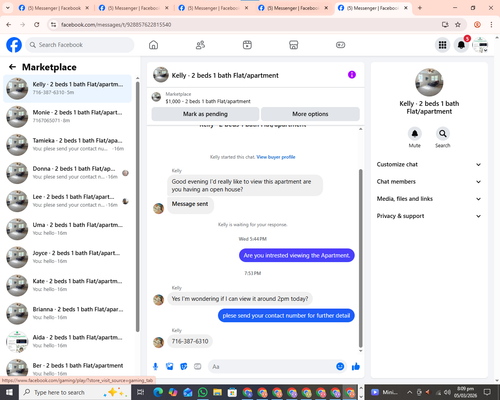Open the Aida conversation in list
Screen dimensions: 500x400
tap(67, 341)
